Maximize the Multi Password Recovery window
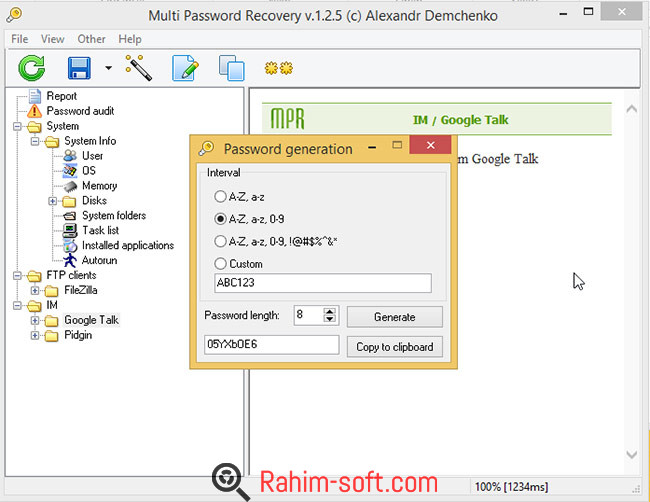 (x=588, y=12)
